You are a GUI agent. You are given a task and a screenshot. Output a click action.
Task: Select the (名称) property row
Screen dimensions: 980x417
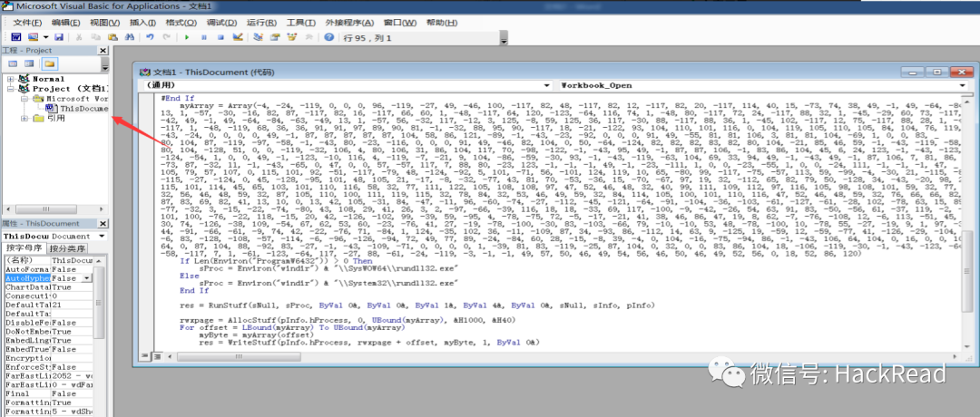[x=48, y=259]
